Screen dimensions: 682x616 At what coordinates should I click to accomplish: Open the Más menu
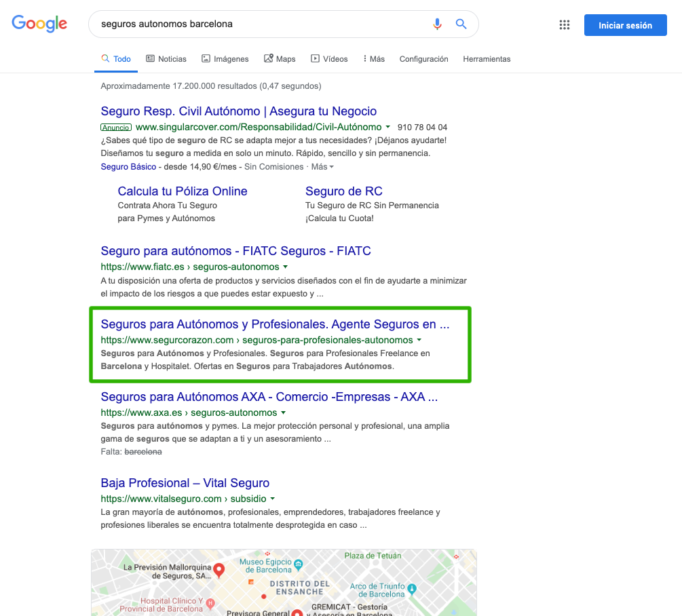coord(374,59)
